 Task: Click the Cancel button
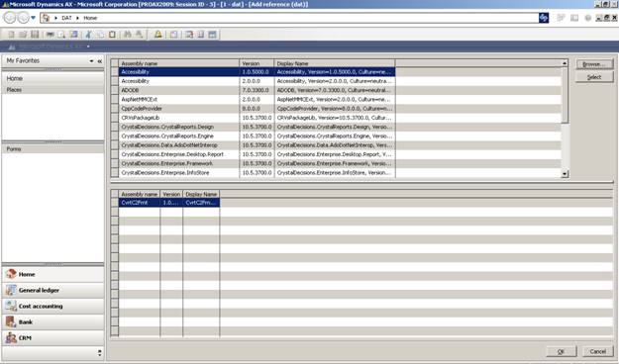point(597,351)
